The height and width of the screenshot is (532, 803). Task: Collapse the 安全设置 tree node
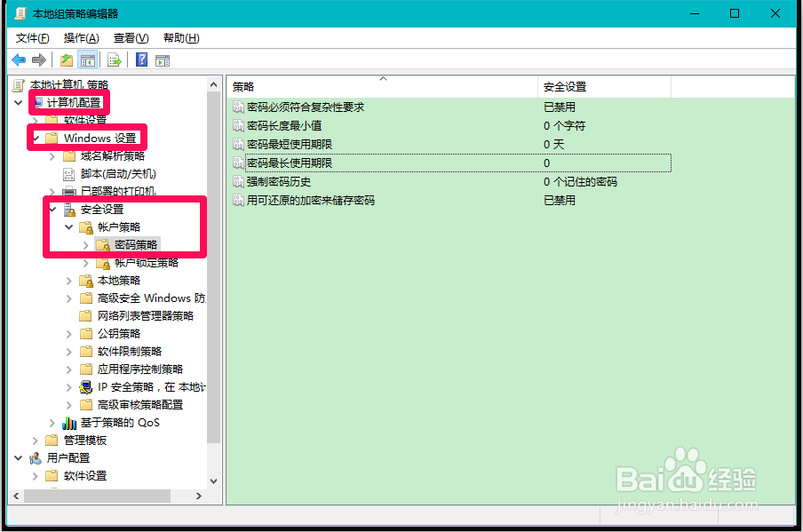point(53,209)
